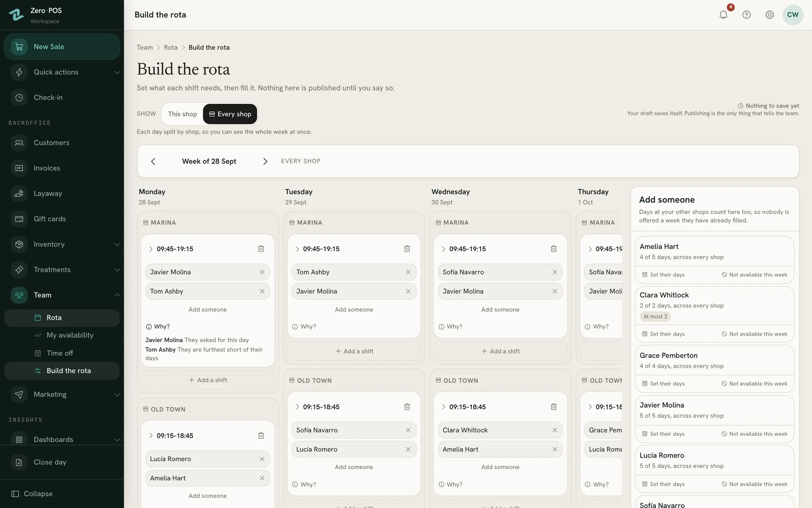Start a New Sale
Viewport: 812px width, 508px height.
[x=62, y=47]
